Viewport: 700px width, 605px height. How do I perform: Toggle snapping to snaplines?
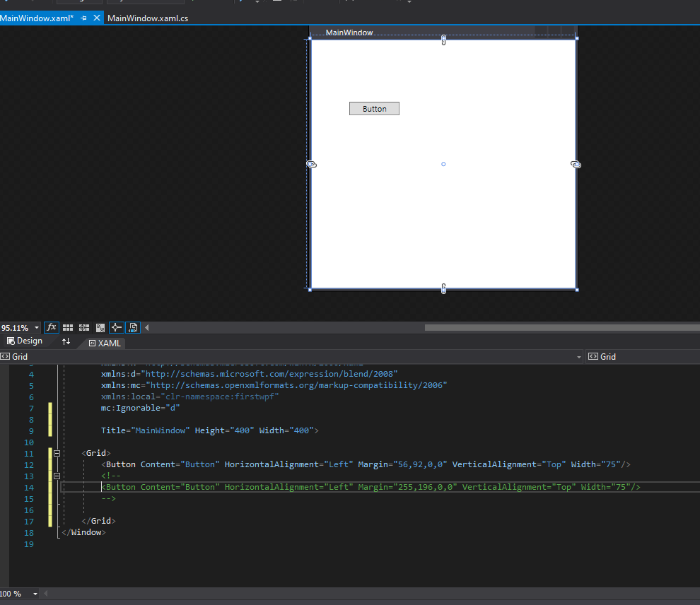[x=117, y=327]
